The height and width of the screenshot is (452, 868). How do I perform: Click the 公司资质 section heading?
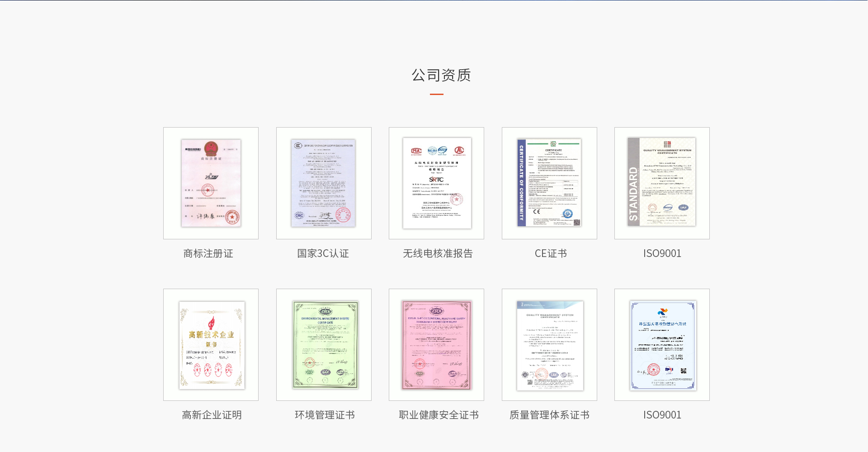pyautogui.click(x=441, y=75)
